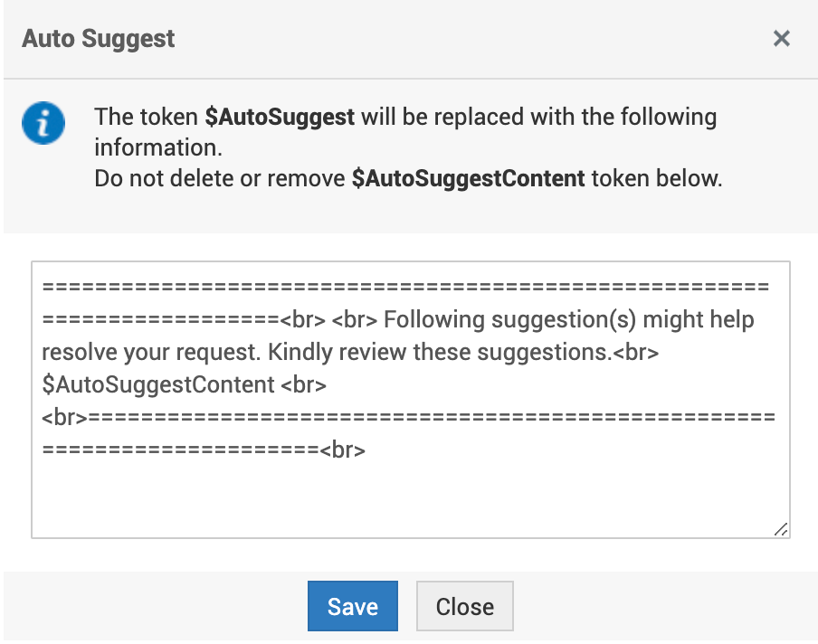The width and height of the screenshot is (818, 644).
Task: Click the blue information icon
Action: tap(43, 124)
